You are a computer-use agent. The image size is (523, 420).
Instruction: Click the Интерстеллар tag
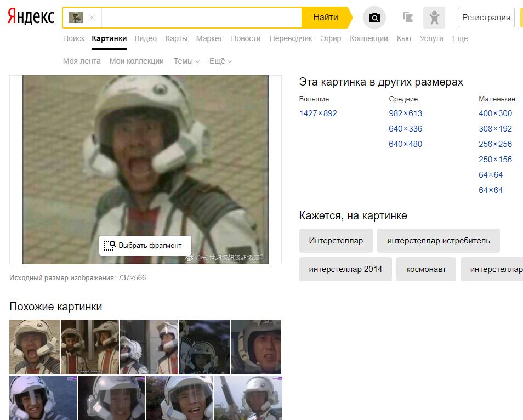click(336, 241)
